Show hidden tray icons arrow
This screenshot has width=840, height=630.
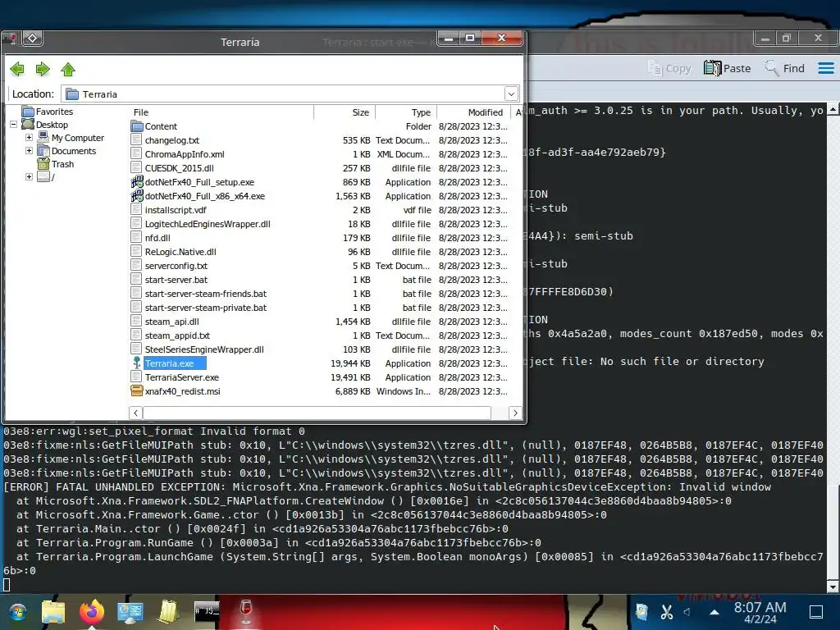(714, 612)
